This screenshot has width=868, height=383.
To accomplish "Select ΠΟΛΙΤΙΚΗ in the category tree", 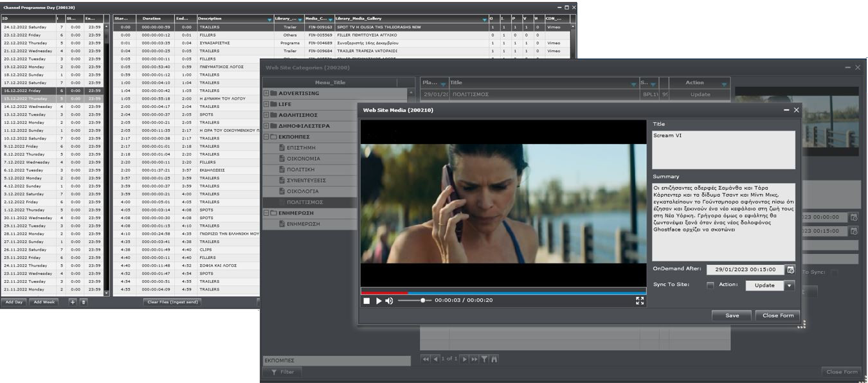I will [x=300, y=170].
